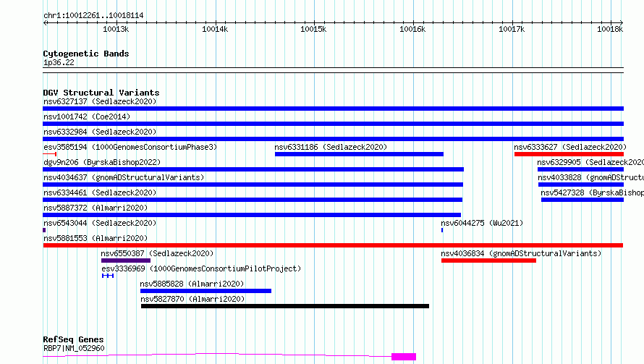Click the blue bar under nsv4033828

click(x=581, y=185)
